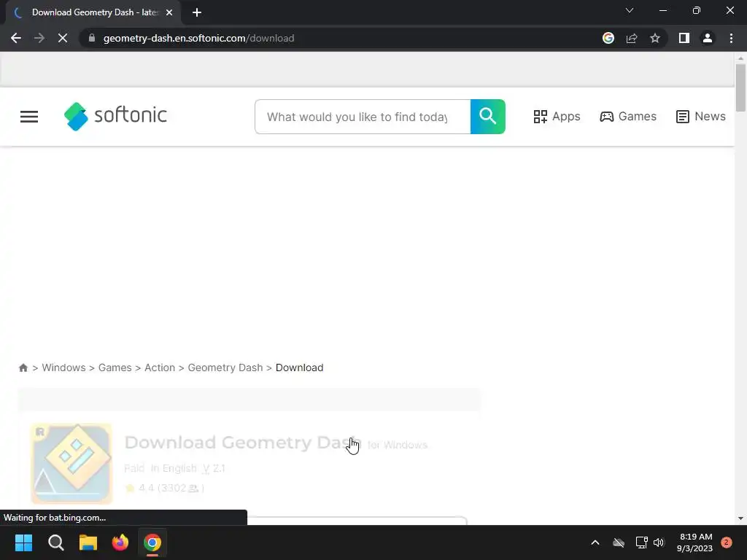Viewport: 747px width, 560px height.
Task: Click the Geometry Dash app thumbnail
Action: [x=71, y=463]
